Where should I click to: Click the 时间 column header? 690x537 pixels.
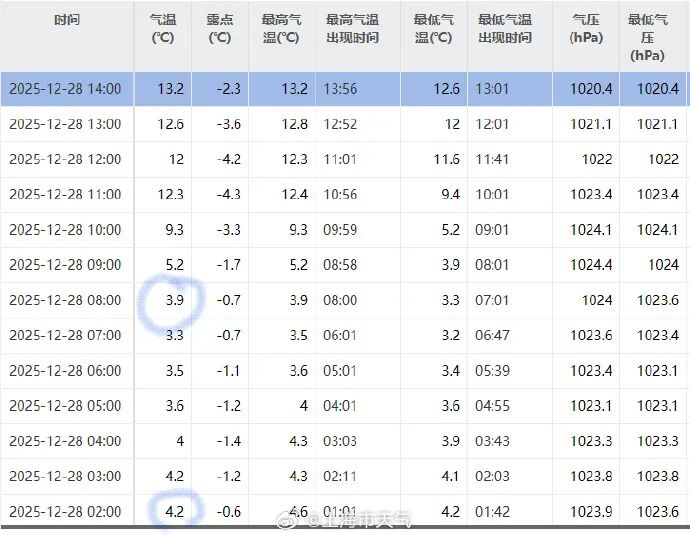66,20
